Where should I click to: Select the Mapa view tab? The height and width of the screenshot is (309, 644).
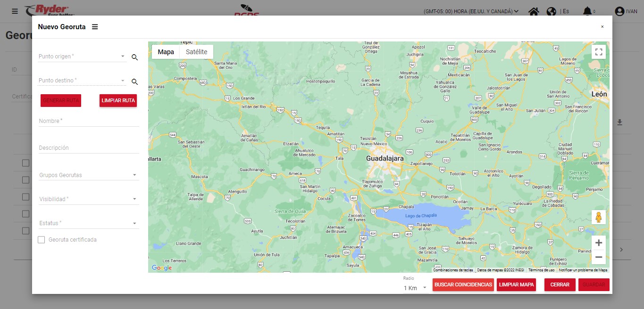coord(166,52)
